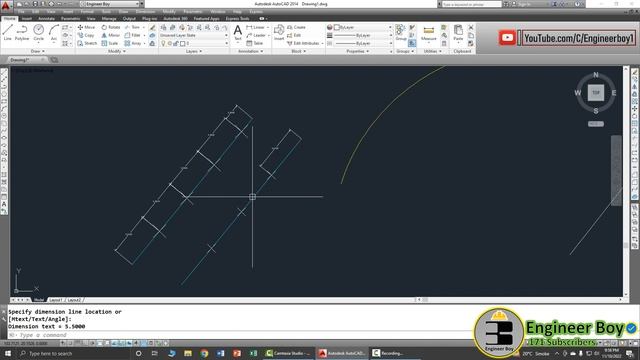Switch to the Parametric ribbon tab

coord(70,18)
